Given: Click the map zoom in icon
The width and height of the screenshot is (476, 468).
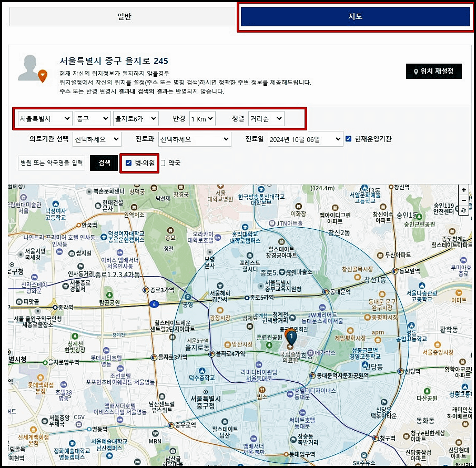Looking at the screenshot, I should (x=463, y=190).
